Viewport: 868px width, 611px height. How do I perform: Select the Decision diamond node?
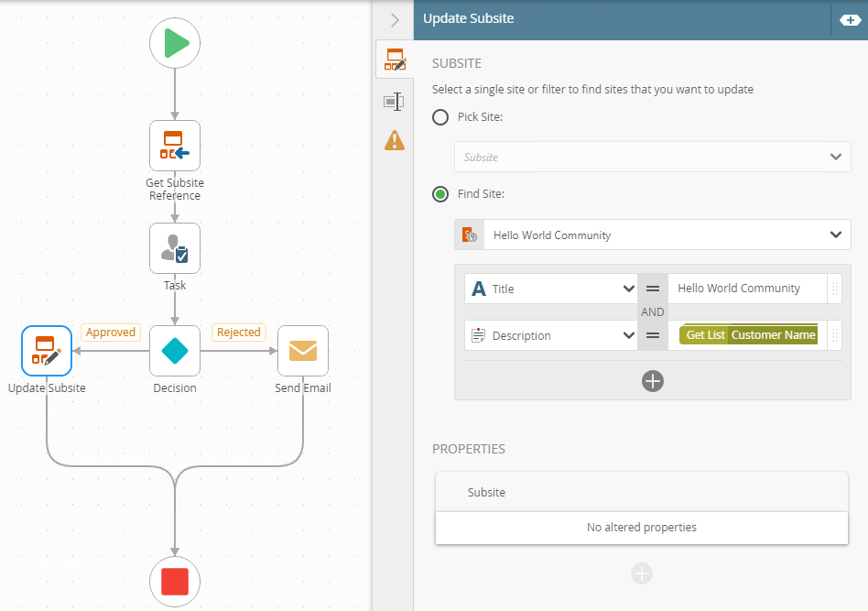click(x=175, y=351)
